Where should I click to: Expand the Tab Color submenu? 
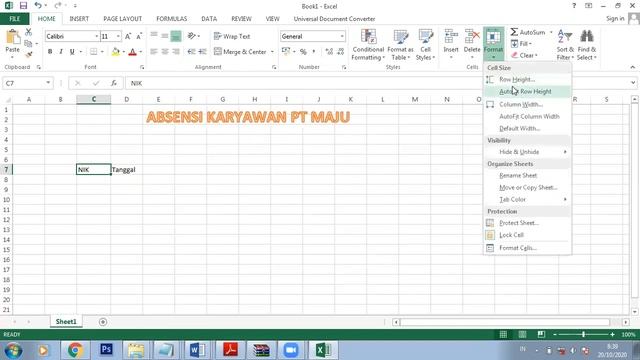tap(527, 200)
